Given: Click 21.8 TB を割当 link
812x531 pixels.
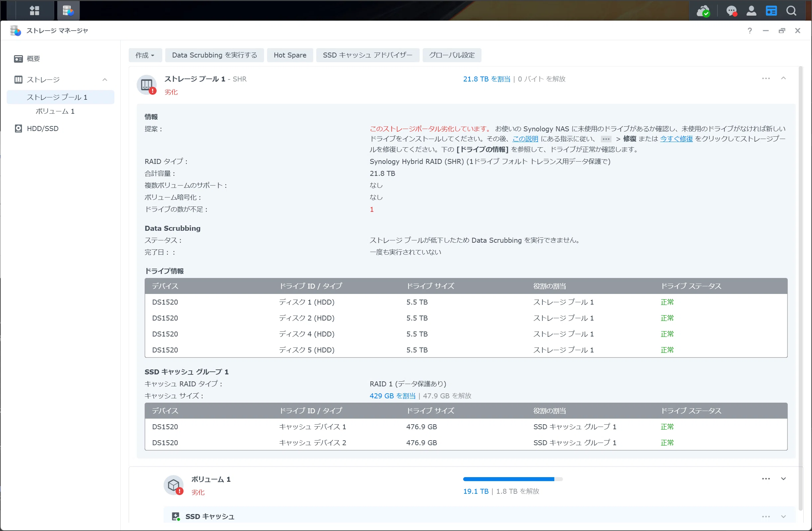Looking at the screenshot, I should pyautogui.click(x=486, y=79).
